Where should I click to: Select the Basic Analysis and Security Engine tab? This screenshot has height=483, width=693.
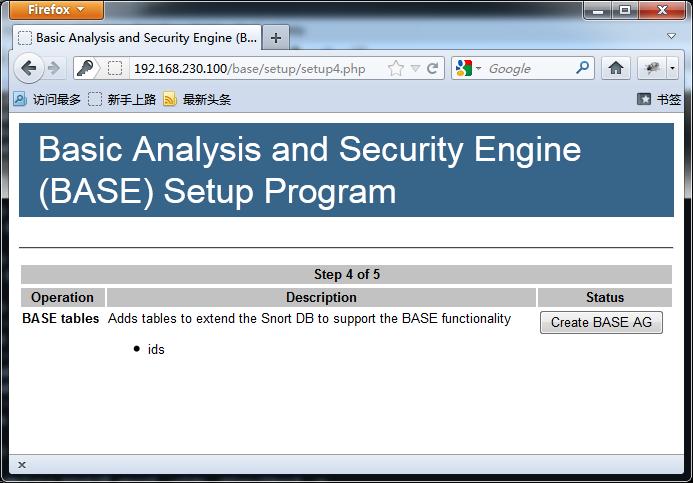137,38
